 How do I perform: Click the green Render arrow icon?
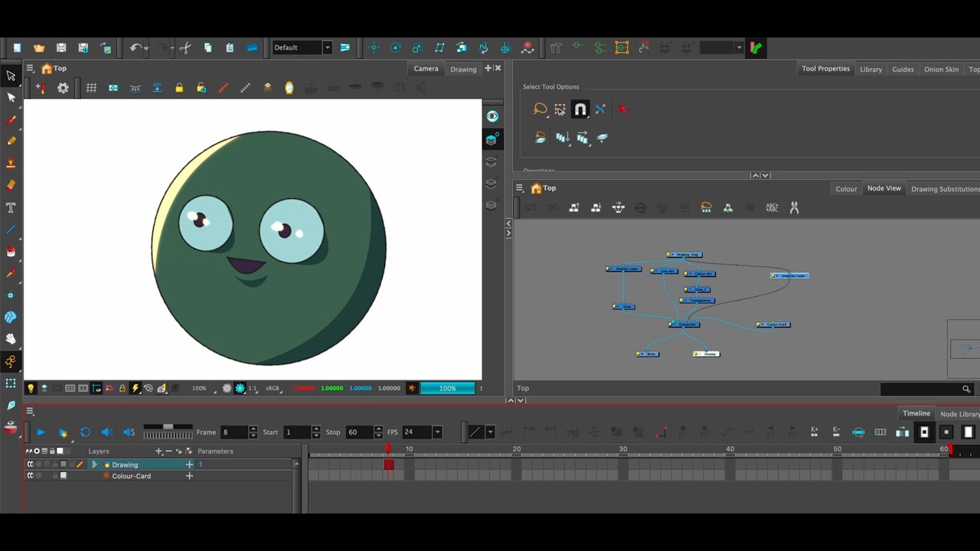click(756, 47)
